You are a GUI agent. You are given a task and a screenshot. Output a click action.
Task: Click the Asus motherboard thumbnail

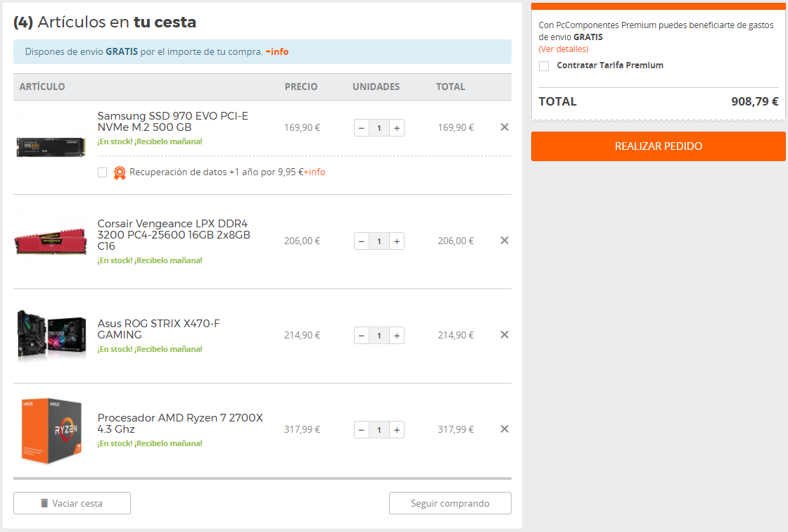pos(51,334)
